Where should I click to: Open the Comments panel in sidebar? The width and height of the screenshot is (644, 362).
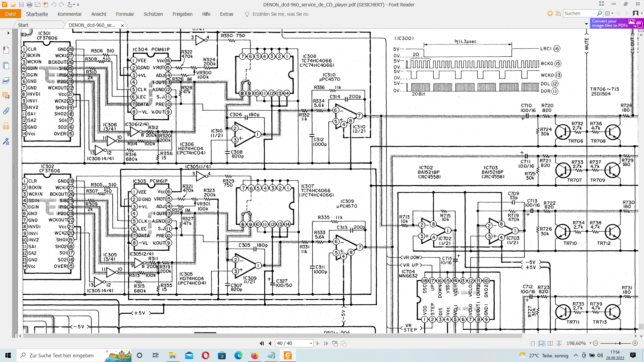[6, 96]
